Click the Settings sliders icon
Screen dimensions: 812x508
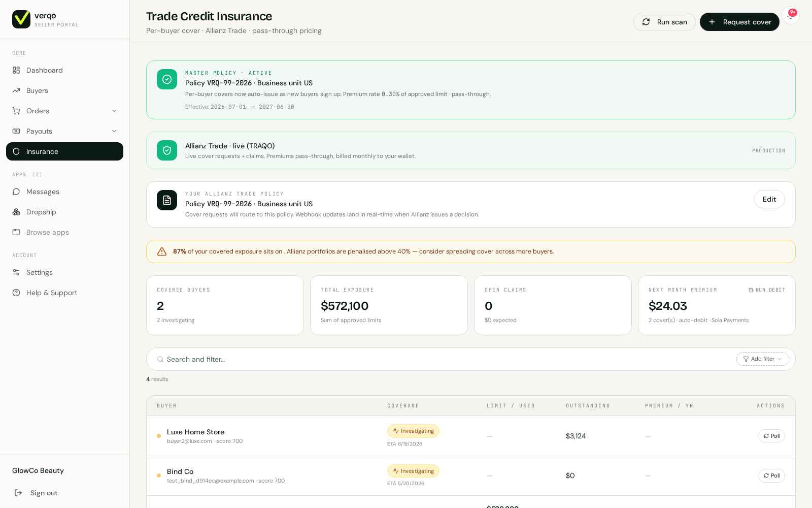[16, 272]
